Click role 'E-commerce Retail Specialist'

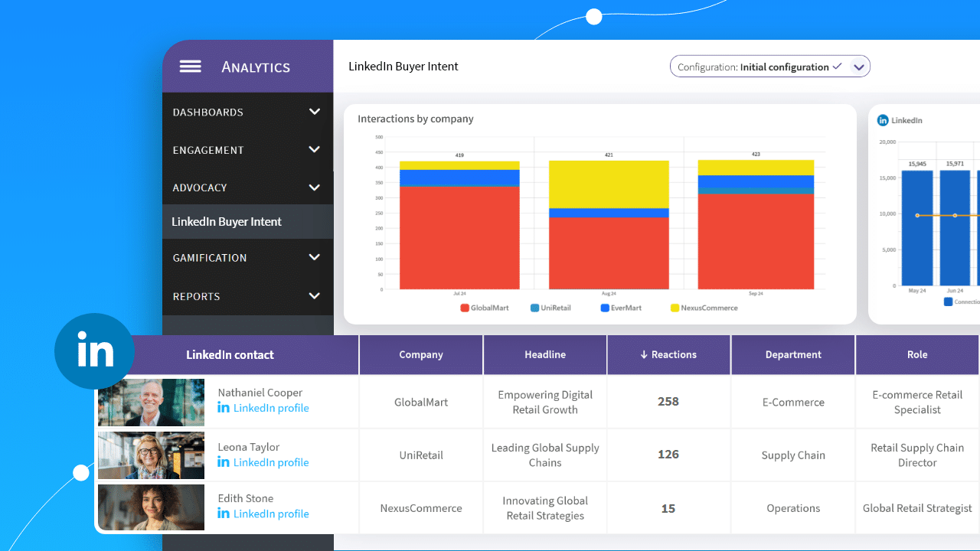917,402
